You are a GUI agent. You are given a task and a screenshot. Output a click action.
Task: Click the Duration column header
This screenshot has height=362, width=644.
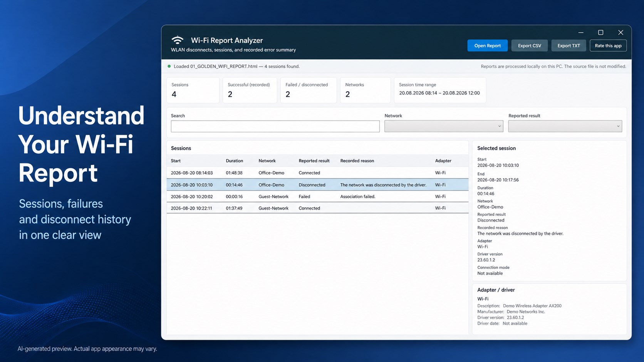(234, 161)
